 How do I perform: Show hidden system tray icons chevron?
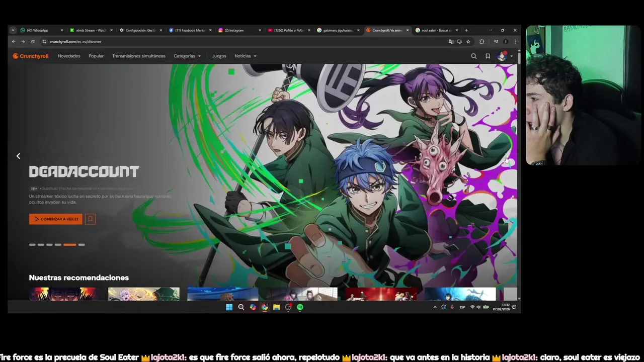click(435, 307)
